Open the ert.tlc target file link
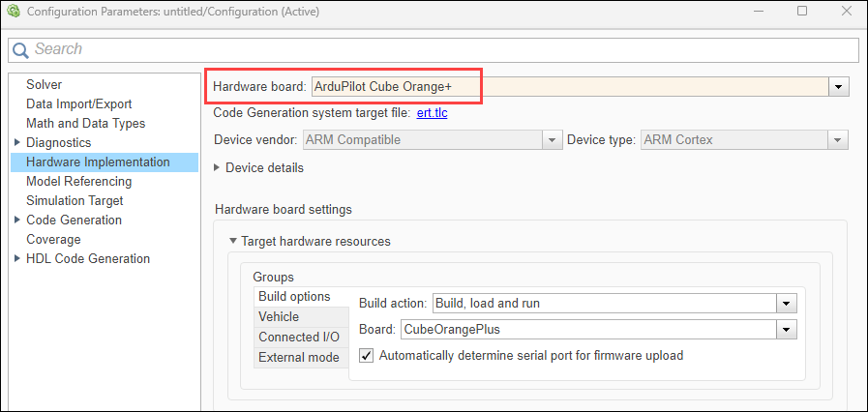 tap(432, 113)
